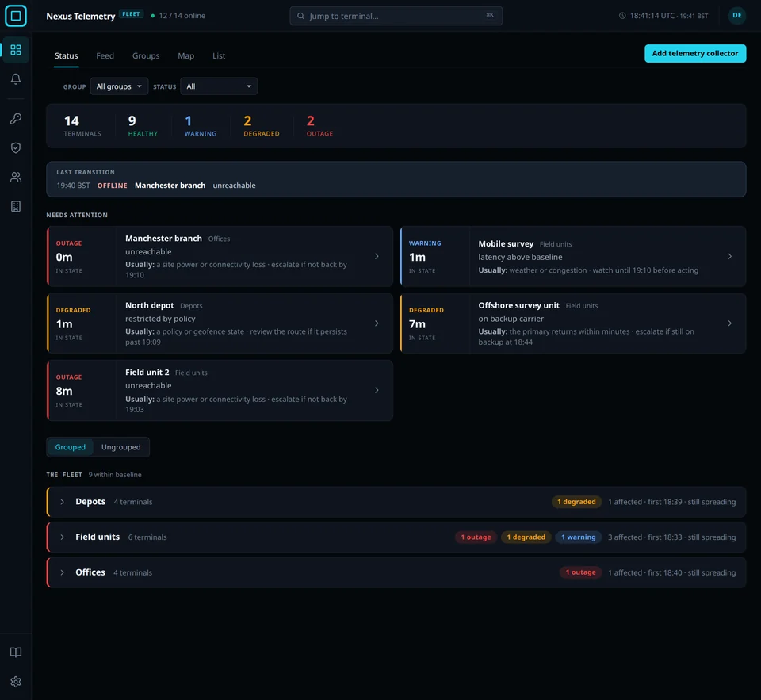761x700 pixels.
Task: Click the 7m in state value
Action: 417,323
